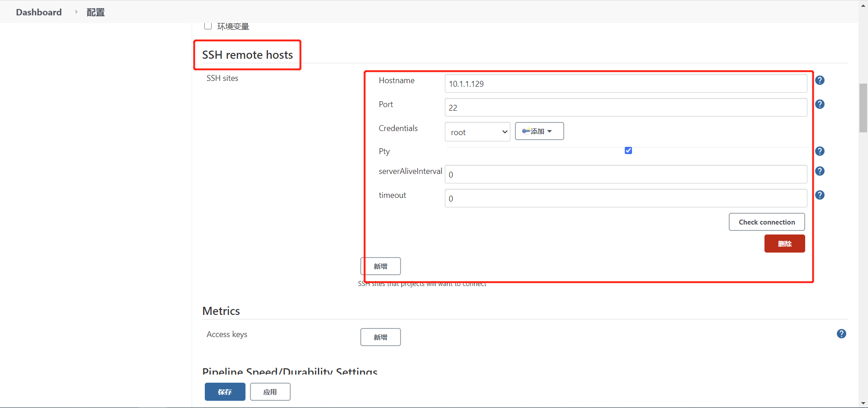The height and width of the screenshot is (408, 868).
Task: Add a new SSH site with 新增
Action: pos(380,266)
